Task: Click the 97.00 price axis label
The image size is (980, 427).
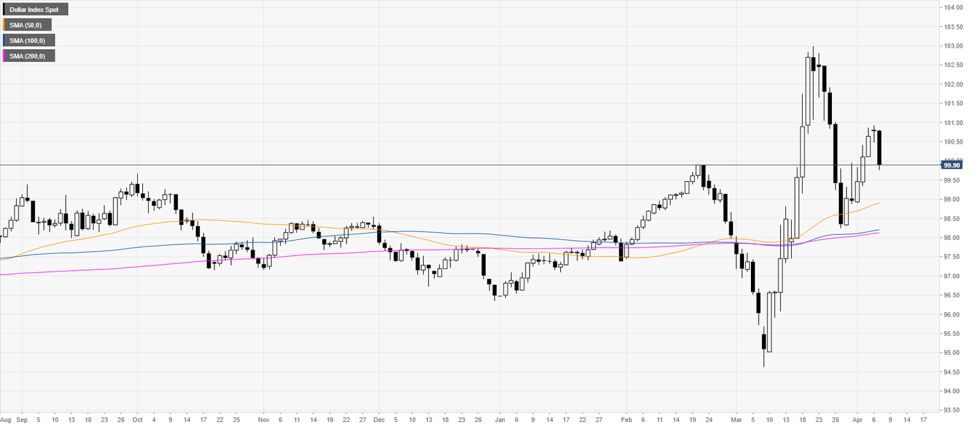Action: 954,276
